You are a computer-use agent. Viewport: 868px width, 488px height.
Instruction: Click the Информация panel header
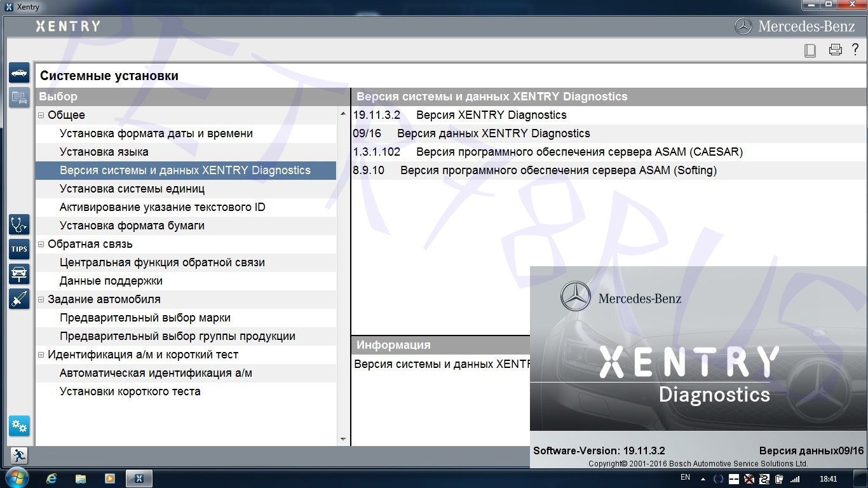click(x=441, y=345)
